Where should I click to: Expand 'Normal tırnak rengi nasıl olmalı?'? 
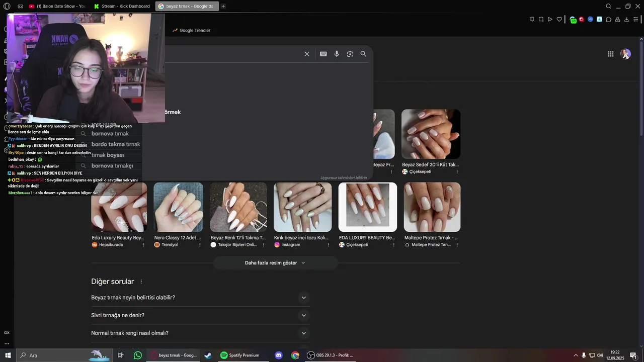click(200, 333)
